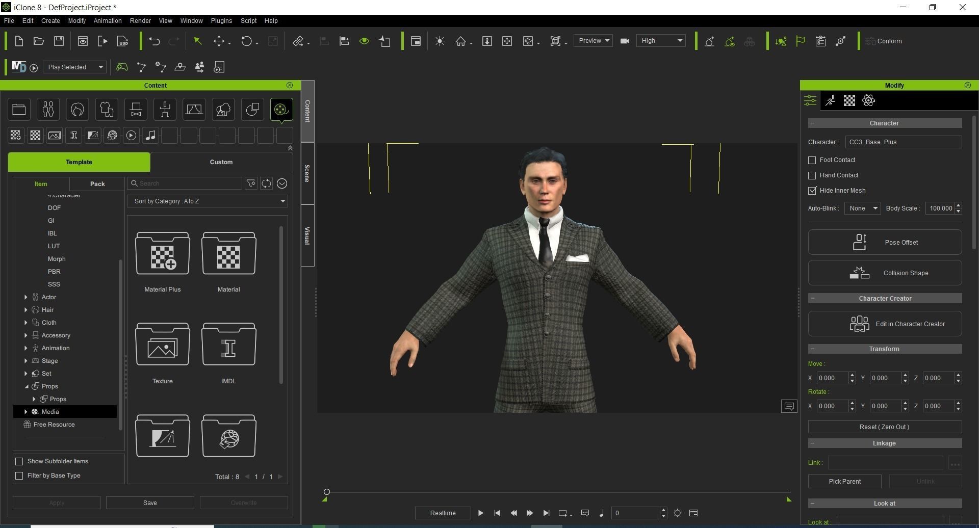Switch to the Custom tab
980x528 pixels.
click(x=221, y=162)
